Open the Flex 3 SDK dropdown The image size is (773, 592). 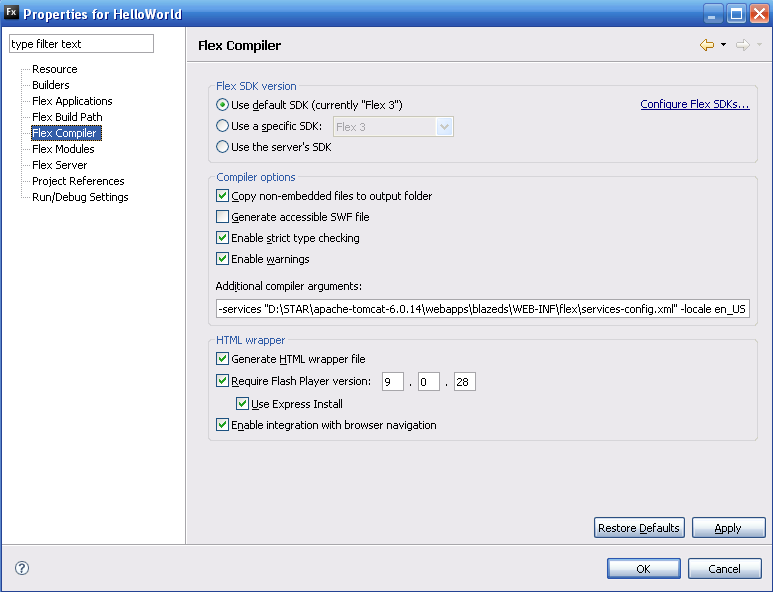click(393, 127)
